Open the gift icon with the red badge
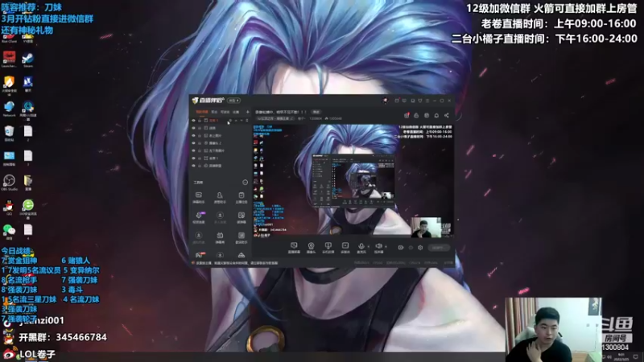The width and height of the screenshot is (644, 362). [x=407, y=115]
